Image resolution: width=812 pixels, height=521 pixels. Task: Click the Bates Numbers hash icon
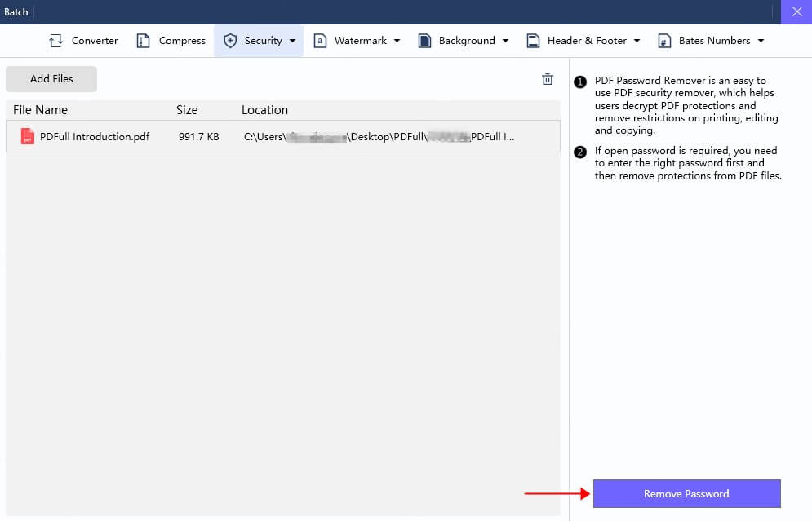click(664, 41)
